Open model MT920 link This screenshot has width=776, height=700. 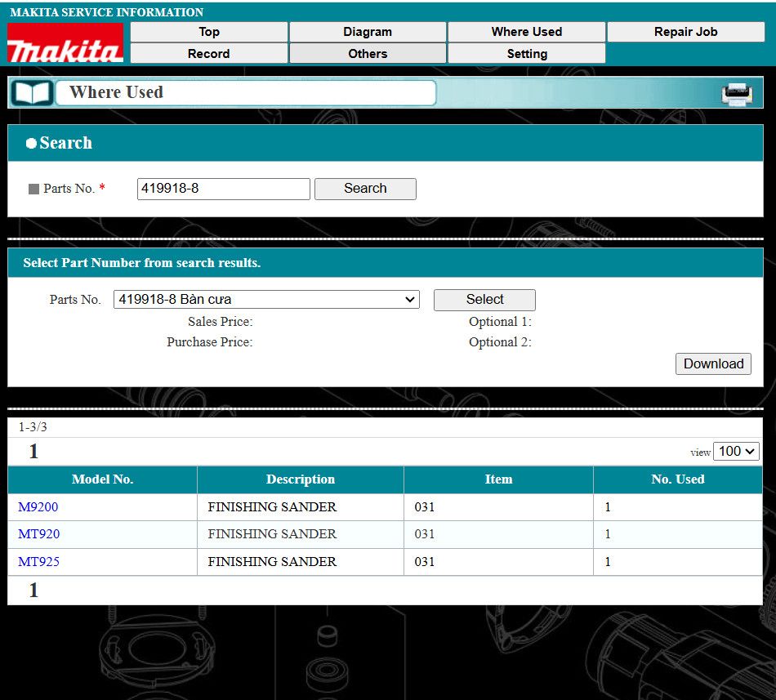(38, 534)
